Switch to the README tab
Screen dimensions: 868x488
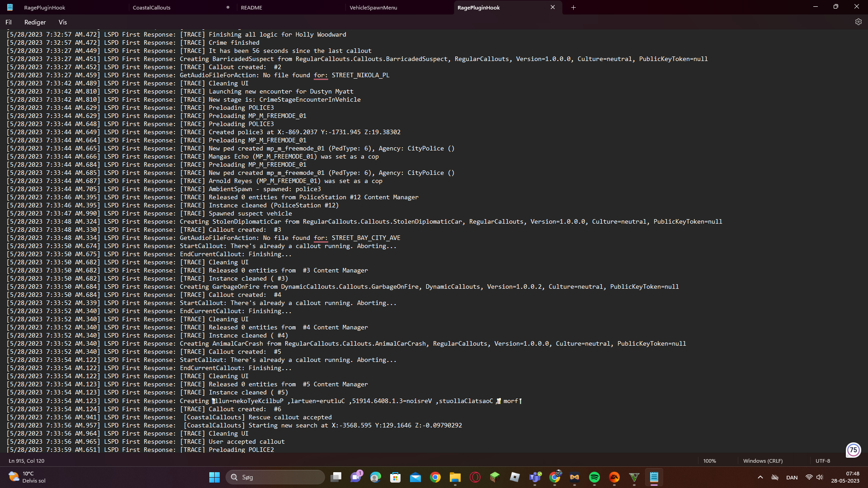(x=251, y=8)
